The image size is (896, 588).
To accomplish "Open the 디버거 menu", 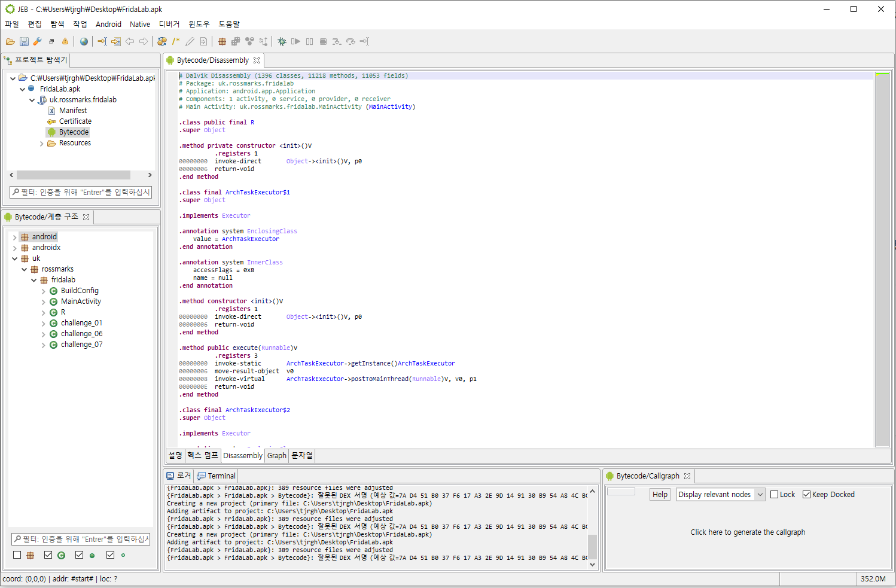I will tap(169, 24).
